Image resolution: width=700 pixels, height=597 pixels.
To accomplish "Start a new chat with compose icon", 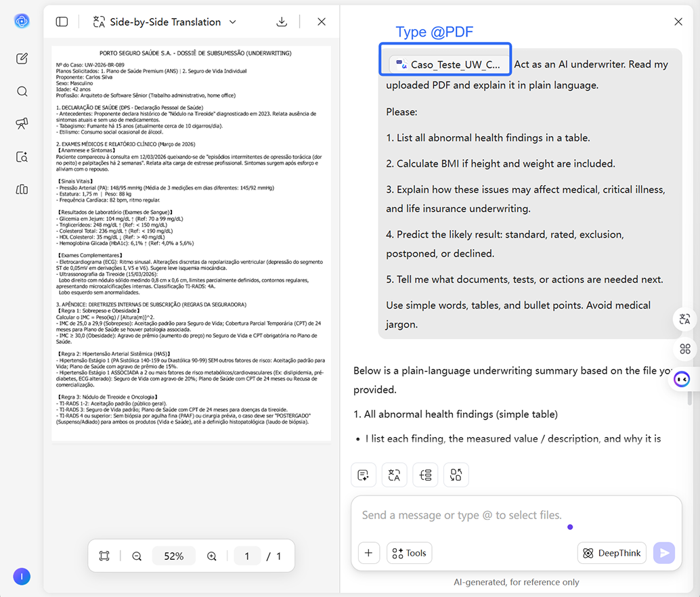I will point(22,58).
